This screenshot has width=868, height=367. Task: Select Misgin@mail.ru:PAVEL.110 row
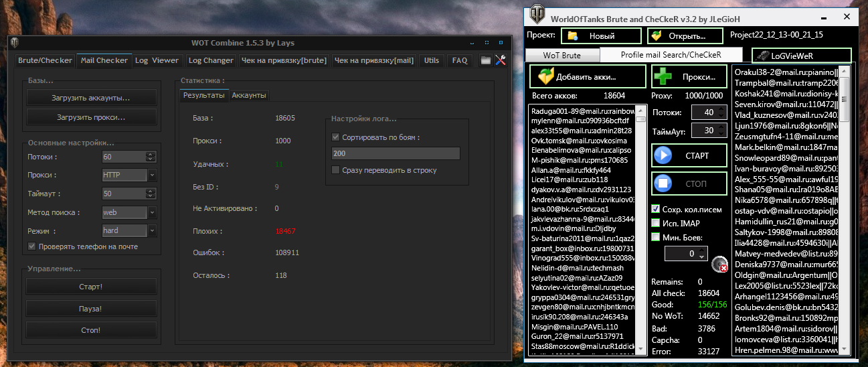(582, 326)
